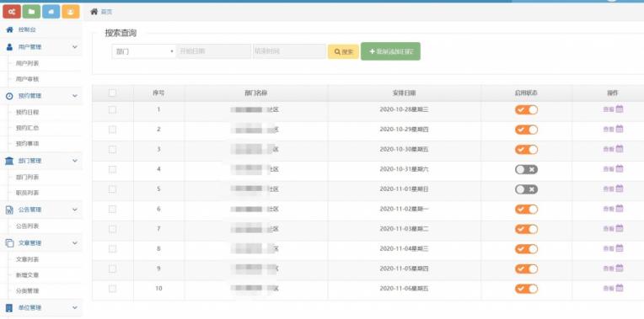Viewport: 644px width, 319px height.
Task: Open 用户审核 in the sidebar
Action: pos(28,79)
